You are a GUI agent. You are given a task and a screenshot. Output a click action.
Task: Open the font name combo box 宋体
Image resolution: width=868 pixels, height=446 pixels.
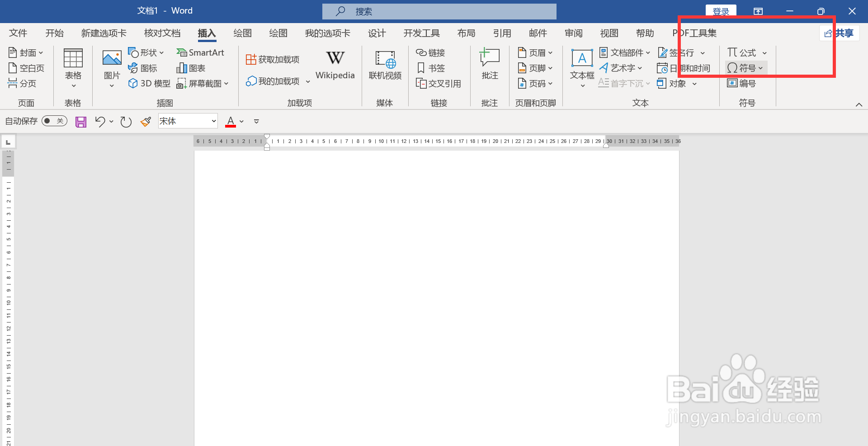pyautogui.click(x=188, y=121)
